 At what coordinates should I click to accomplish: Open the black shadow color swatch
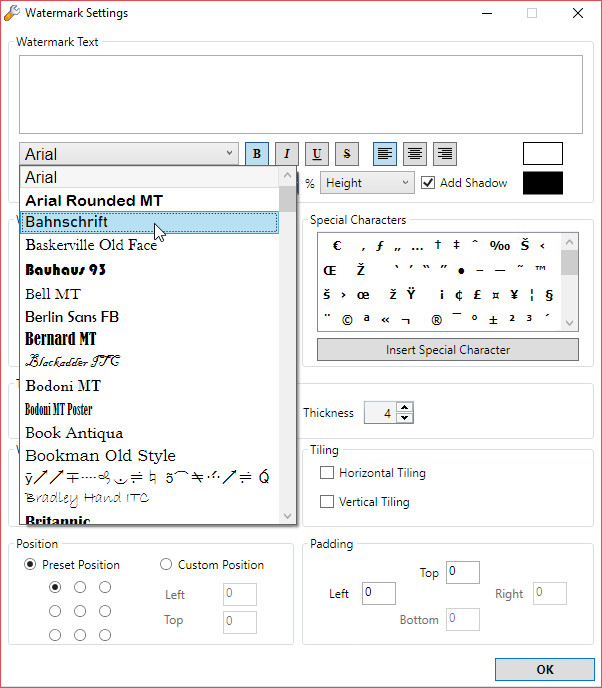542,183
